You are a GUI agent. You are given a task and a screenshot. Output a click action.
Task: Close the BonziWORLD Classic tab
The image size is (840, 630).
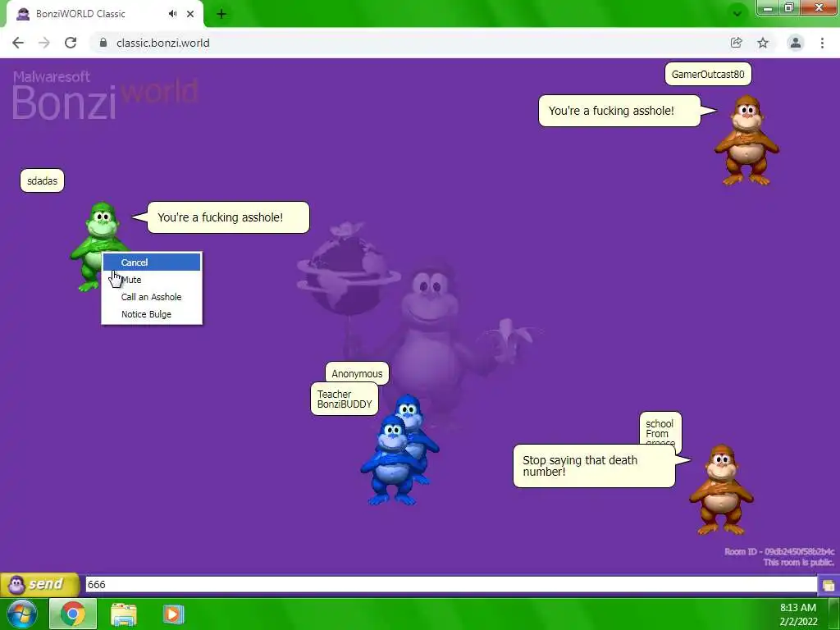(x=190, y=14)
